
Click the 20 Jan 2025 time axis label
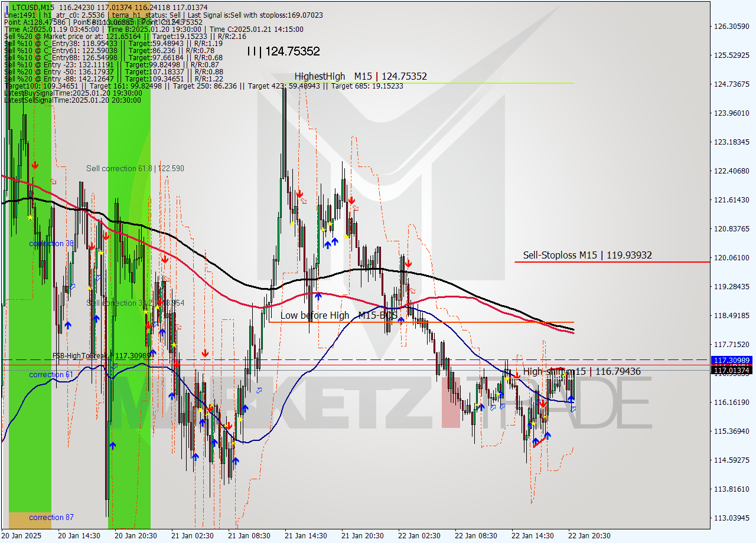pyautogui.click(x=22, y=536)
